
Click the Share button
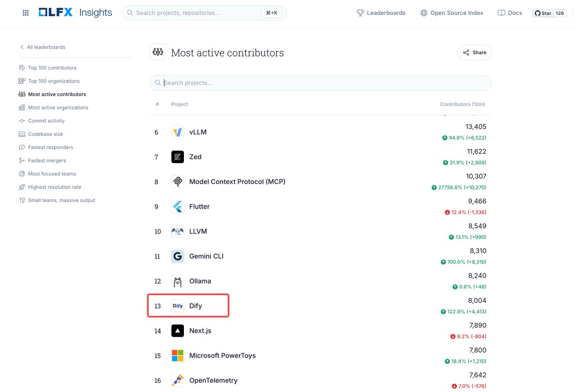pos(474,52)
